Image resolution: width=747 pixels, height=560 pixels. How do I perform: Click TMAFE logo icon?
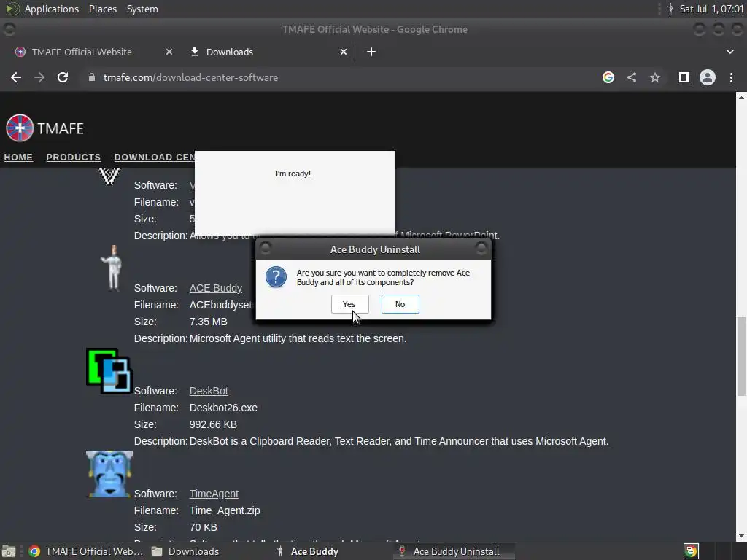(20, 128)
